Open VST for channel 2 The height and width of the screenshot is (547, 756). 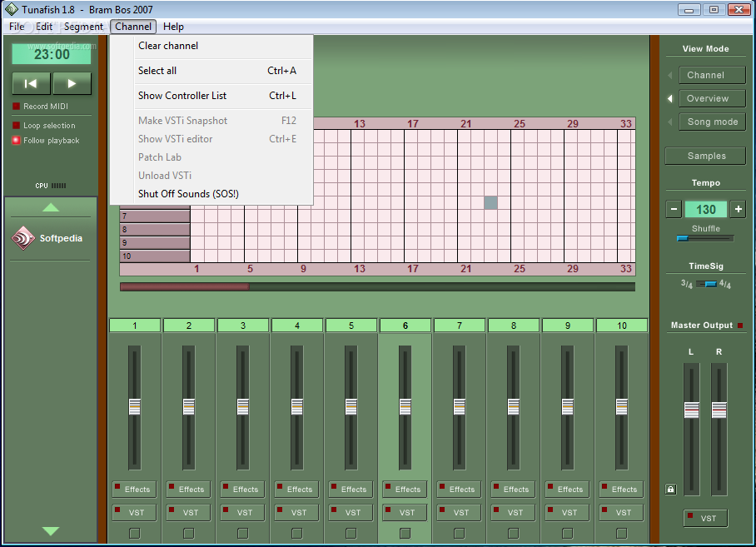click(188, 512)
